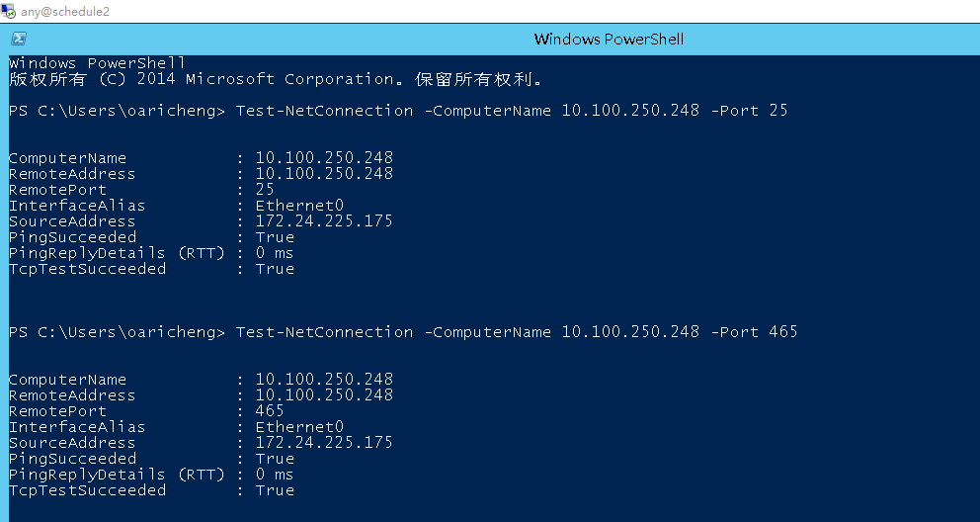Click the second TcpTestSucceeded True value
Image resolution: width=980 pixels, height=522 pixels.
[275, 490]
